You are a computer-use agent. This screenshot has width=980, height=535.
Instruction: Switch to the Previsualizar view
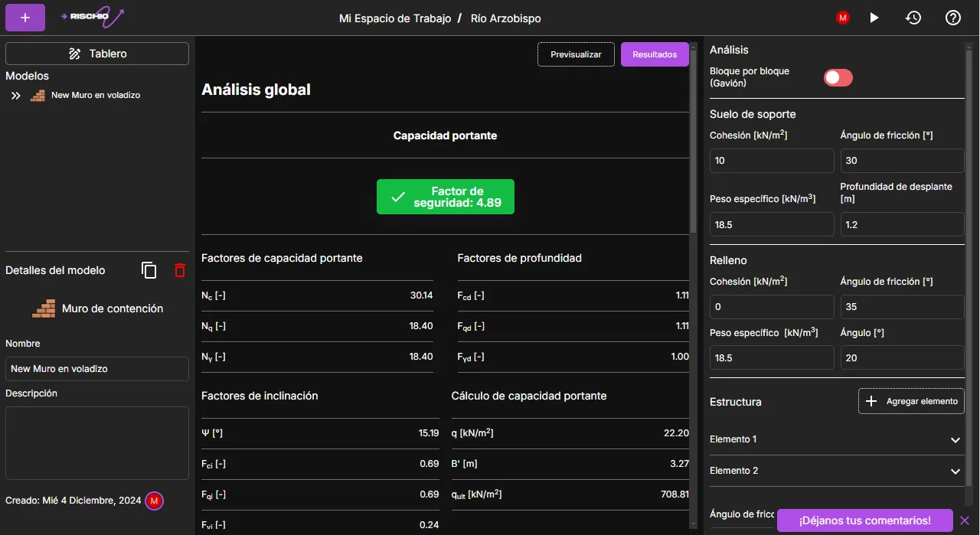pyautogui.click(x=576, y=54)
